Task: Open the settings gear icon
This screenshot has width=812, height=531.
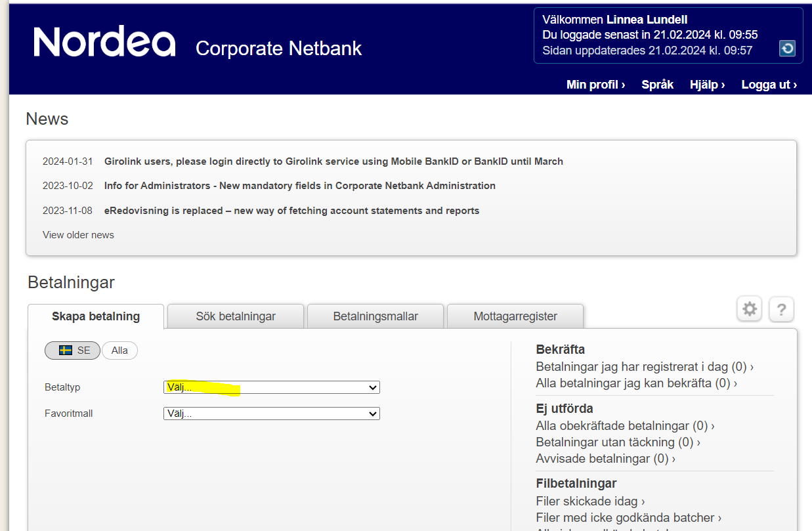Action: [x=750, y=309]
